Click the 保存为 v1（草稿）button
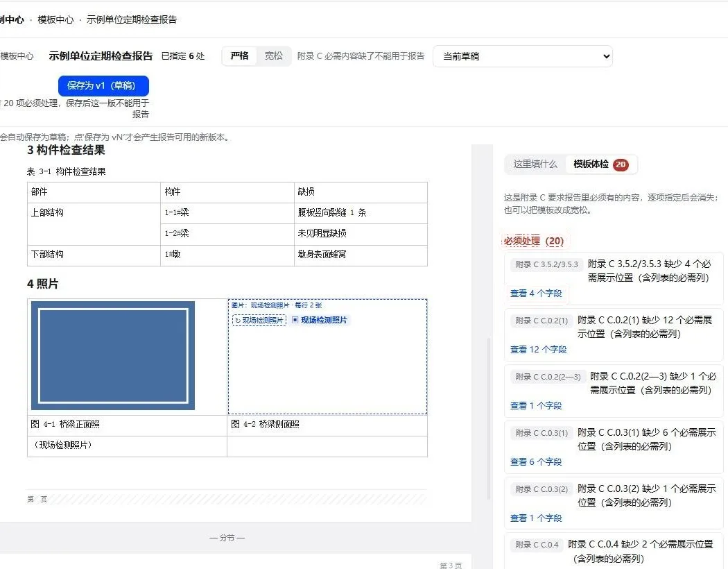This screenshot has height=569, width=728. (x=103, y=86)
